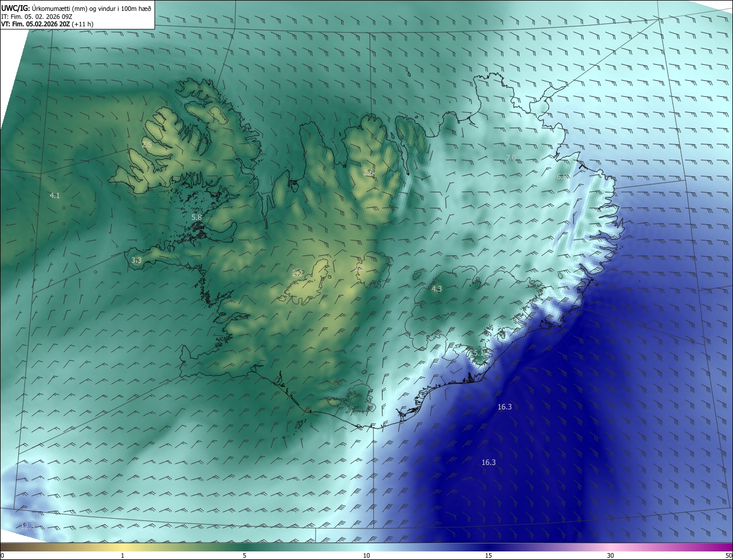Click the 4.1 value over the western sea
Viewport: 733px width, 560px height.
pos(54,195)
